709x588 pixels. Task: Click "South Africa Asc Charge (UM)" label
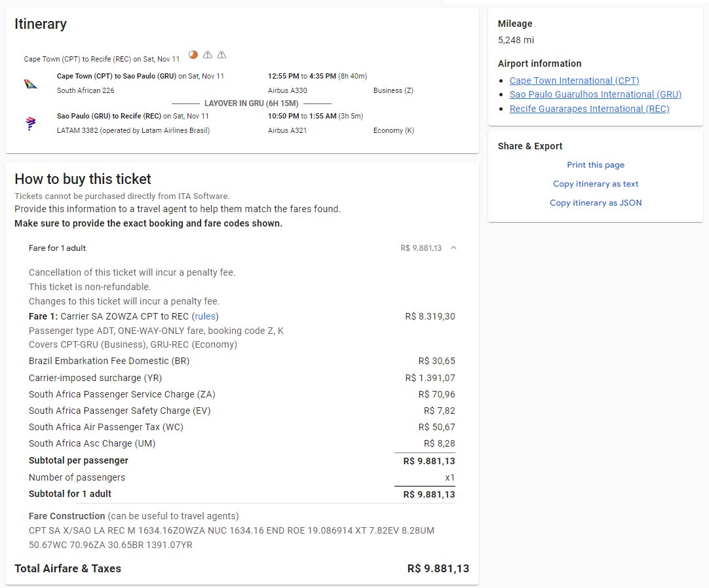92,444
